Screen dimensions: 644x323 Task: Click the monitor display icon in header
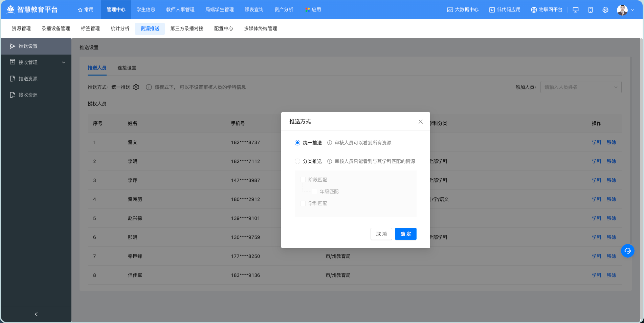pos(575,10)
